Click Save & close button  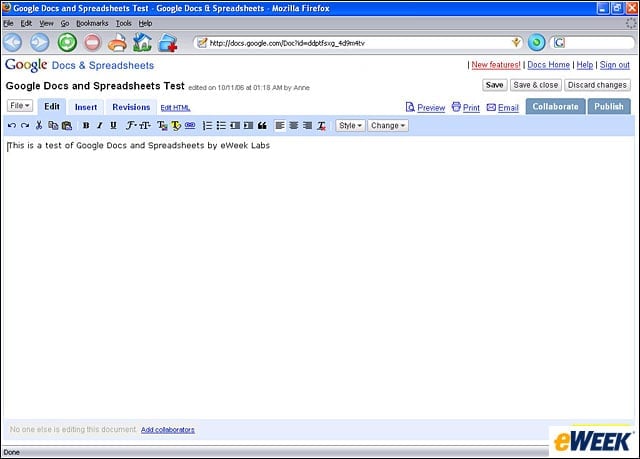click(x=536, y=85)
